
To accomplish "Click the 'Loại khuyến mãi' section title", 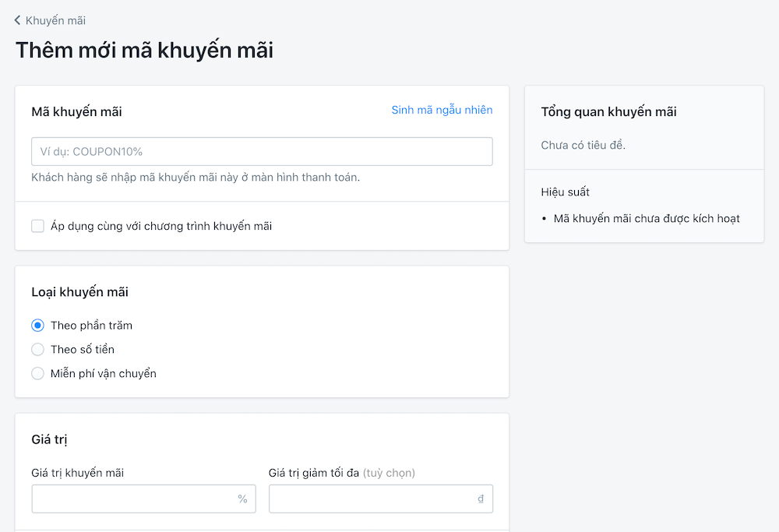I will click(82, 292).
